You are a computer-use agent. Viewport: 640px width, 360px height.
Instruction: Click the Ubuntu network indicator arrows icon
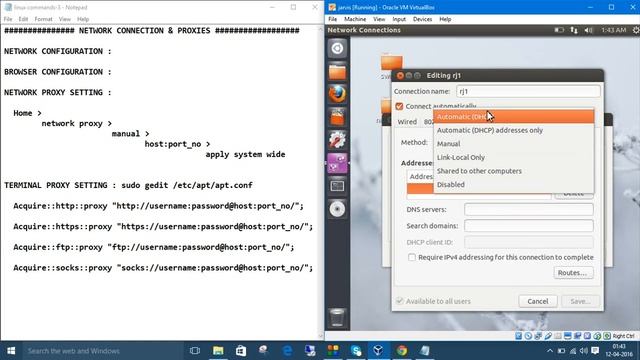573,30
